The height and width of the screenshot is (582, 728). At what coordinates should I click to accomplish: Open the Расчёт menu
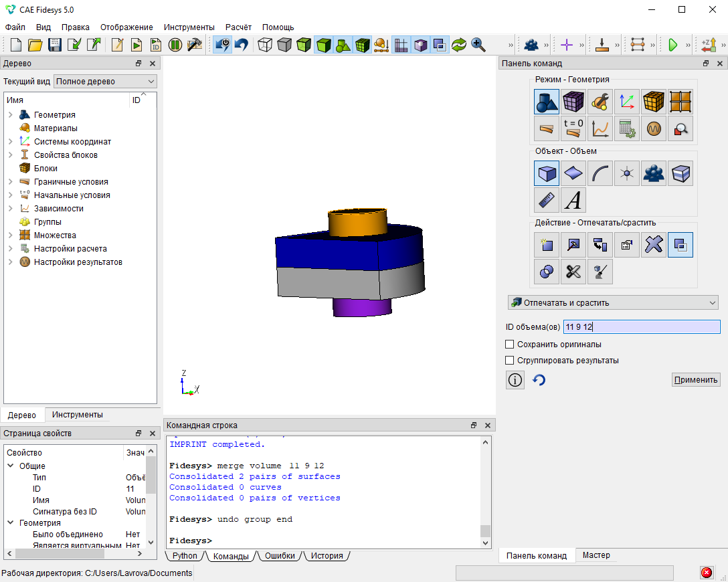click(x=238, y=27)
